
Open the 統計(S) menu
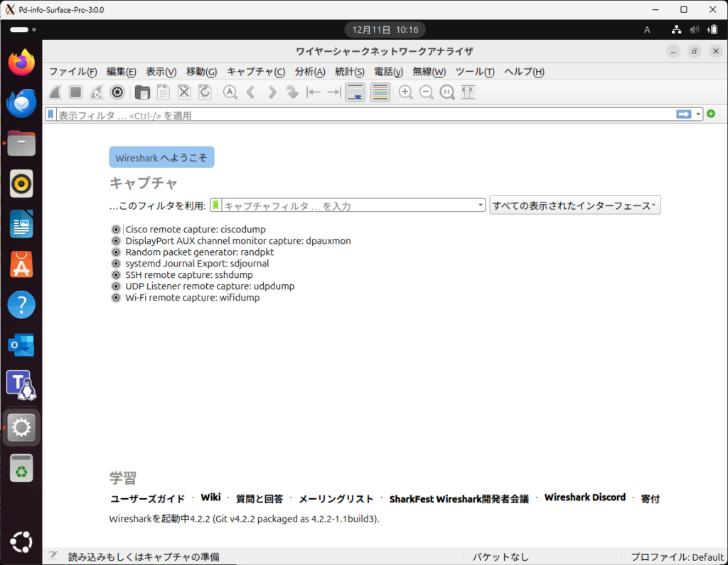[349, 72]
